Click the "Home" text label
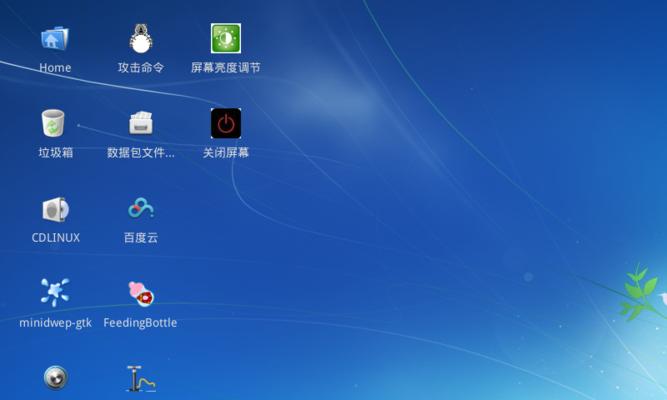The image size is (667, 400). click(x=55, y=68)
